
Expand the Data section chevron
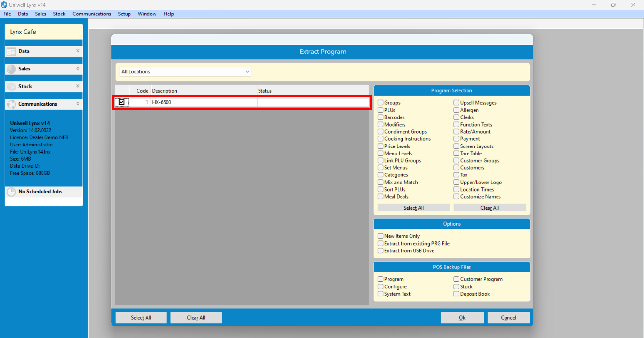coord(77,51)
